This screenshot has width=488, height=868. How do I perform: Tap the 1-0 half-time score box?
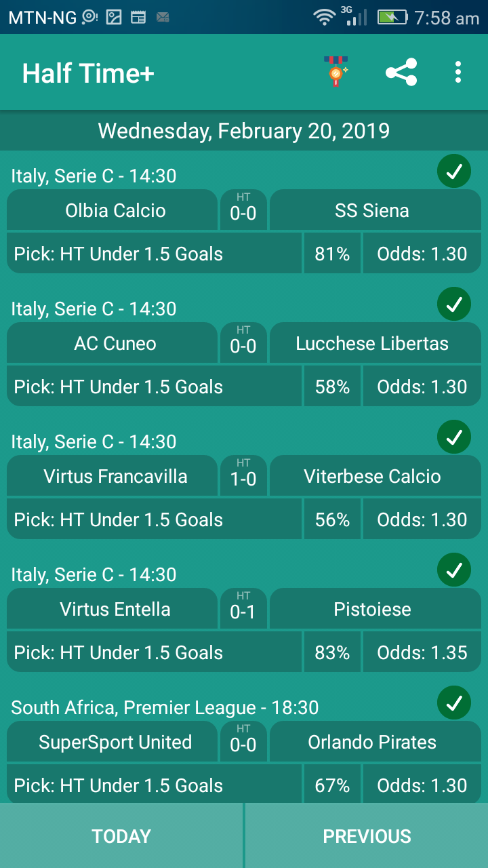(243, 476)
